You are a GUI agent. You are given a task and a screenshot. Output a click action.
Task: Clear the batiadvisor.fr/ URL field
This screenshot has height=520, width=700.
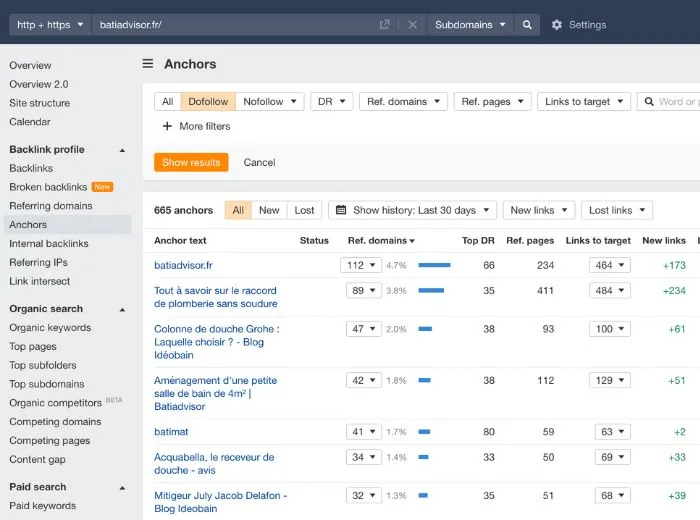click(412, 25)
